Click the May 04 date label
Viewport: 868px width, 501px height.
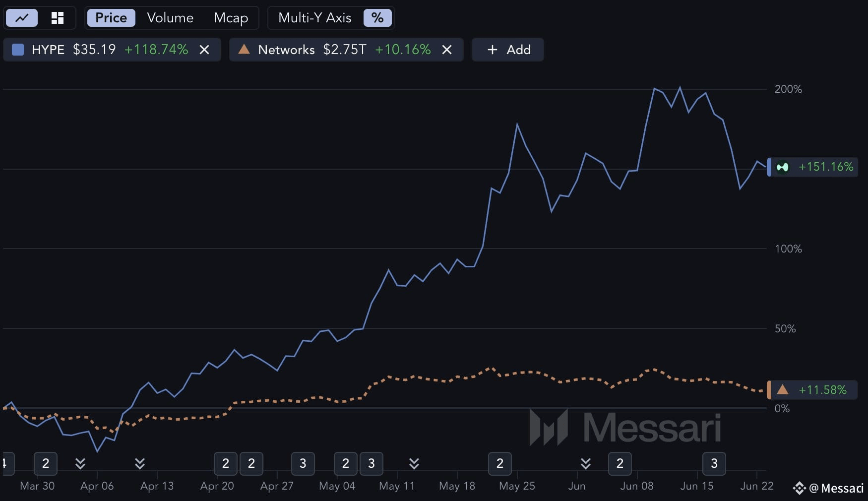pos(337,486)
